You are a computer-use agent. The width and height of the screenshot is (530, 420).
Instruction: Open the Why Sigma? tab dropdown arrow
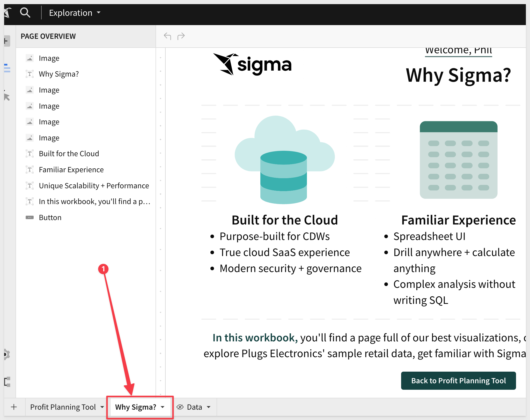pyautogui.click(x=163, y=407)
